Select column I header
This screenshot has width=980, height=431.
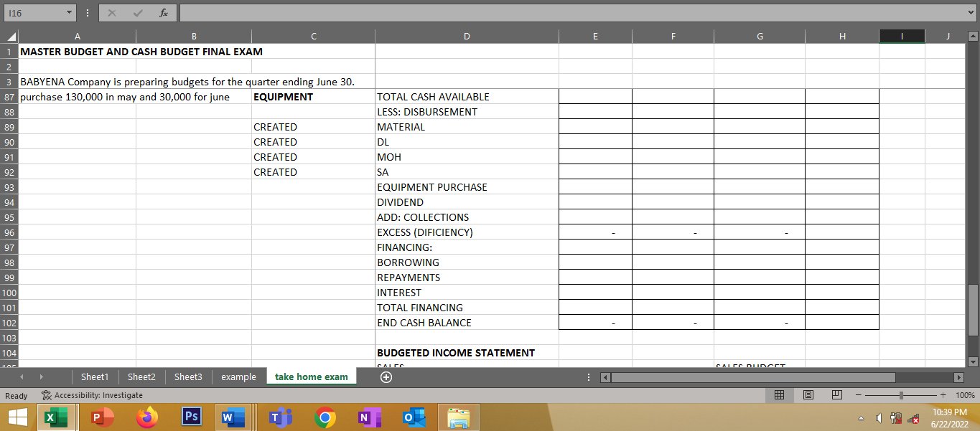click(x=902, y=36)
